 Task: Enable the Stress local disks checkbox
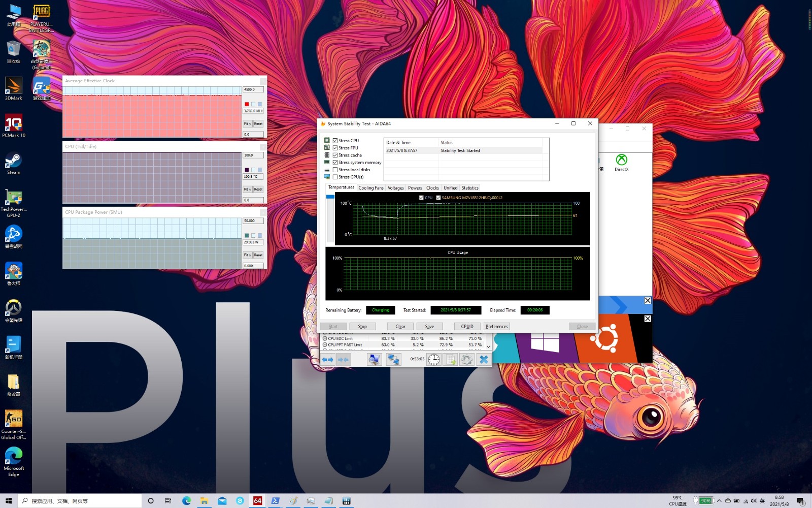[335, 170]
